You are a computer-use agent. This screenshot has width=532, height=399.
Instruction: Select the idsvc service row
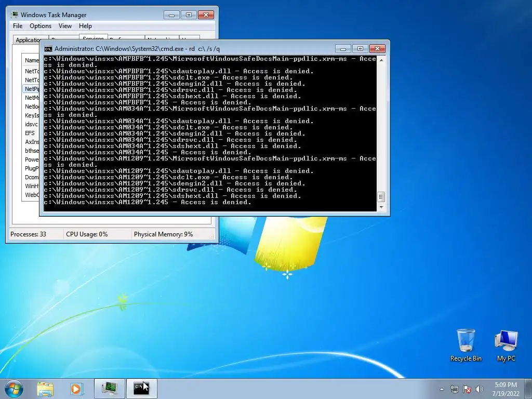[31, 124]
